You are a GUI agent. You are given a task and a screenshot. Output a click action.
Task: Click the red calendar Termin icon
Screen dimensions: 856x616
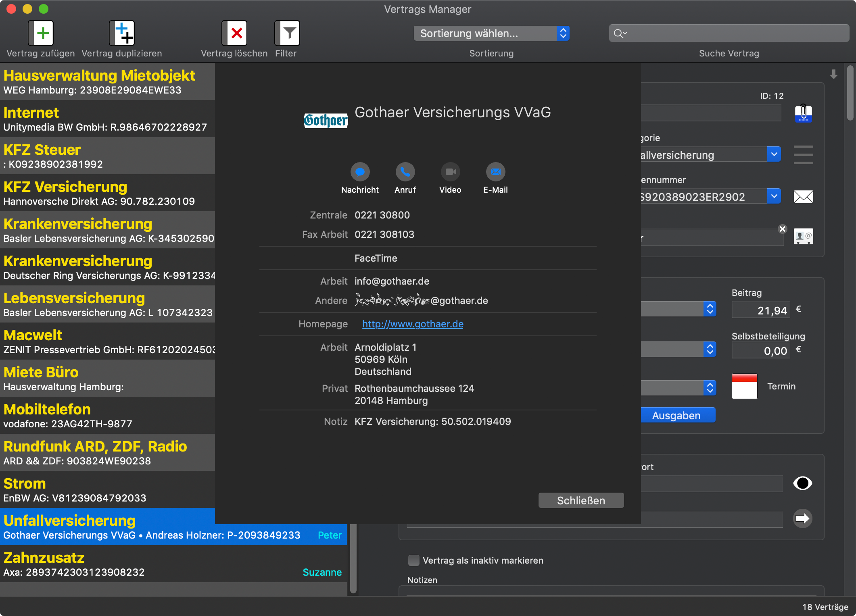744,386
